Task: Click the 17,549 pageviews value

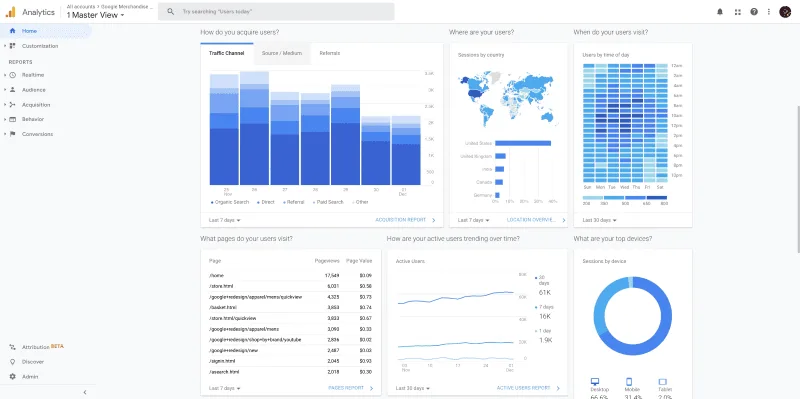Action: coord(332,276)
